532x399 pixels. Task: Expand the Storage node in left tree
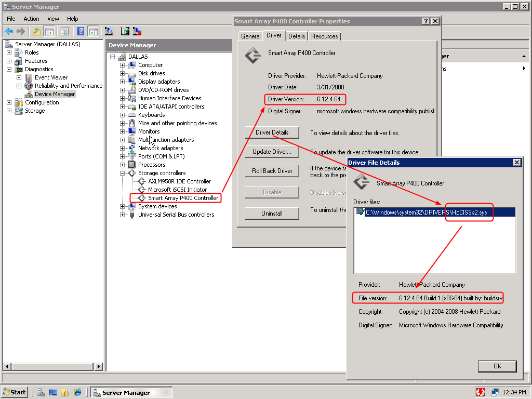click(x=9, y=111)
